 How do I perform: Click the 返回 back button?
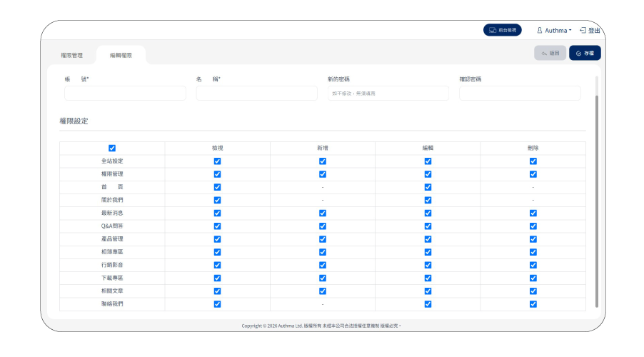point(550,53)
